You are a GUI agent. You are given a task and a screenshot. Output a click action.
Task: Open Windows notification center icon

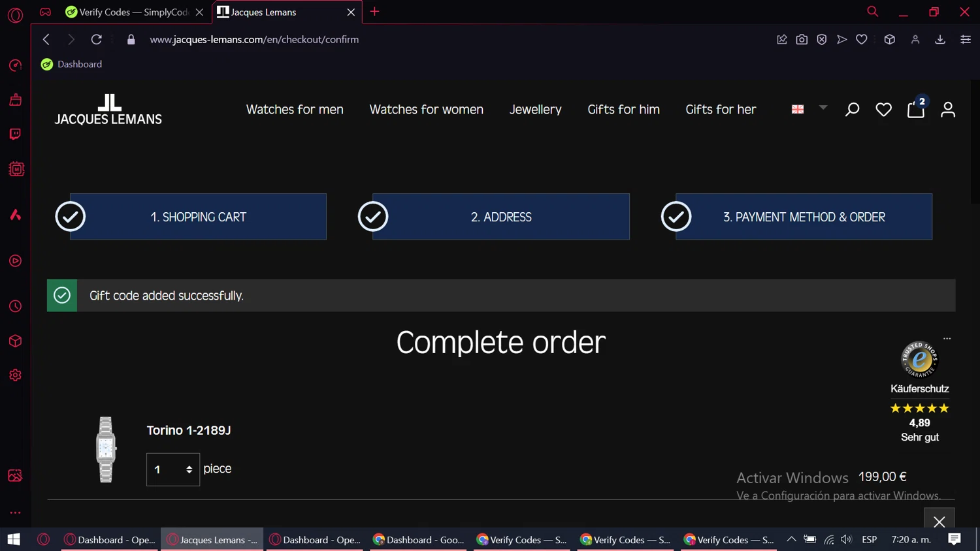tap(955, 539)
